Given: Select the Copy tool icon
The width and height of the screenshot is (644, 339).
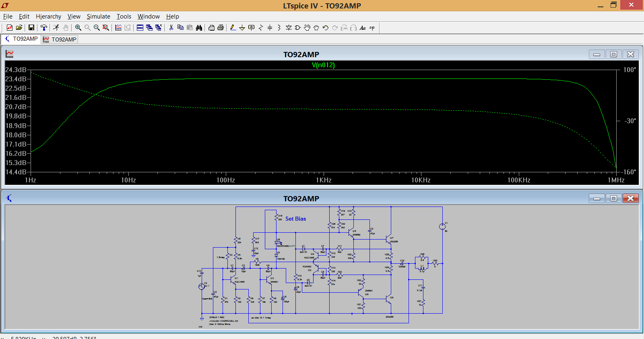Looking at the screenshot, I should 180,28.
